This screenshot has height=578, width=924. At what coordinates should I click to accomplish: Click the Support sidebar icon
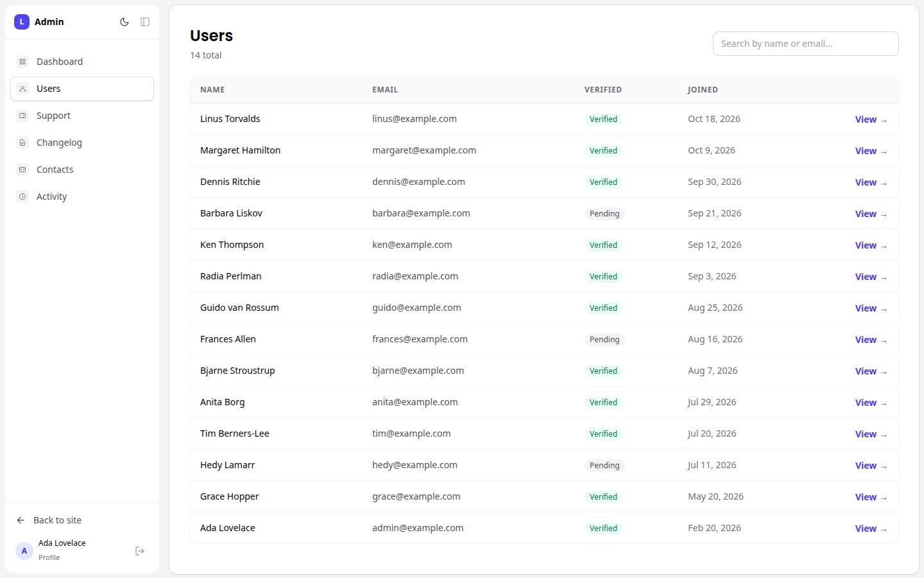[x=22, y=116]
